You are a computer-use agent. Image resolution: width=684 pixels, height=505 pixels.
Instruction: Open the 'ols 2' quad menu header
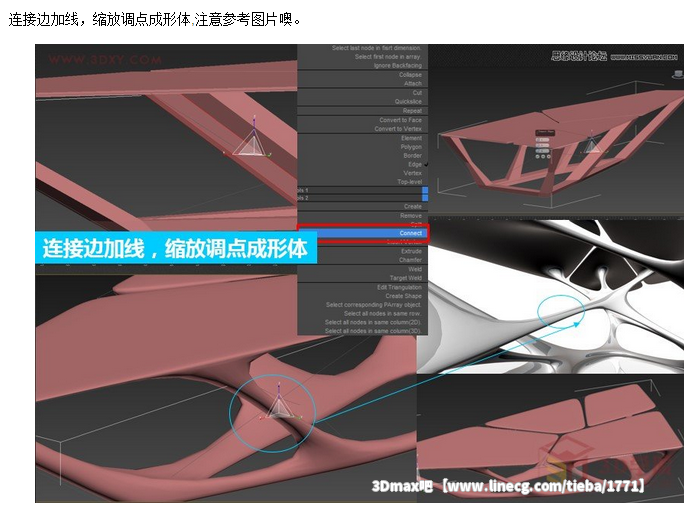click(363, 198)
